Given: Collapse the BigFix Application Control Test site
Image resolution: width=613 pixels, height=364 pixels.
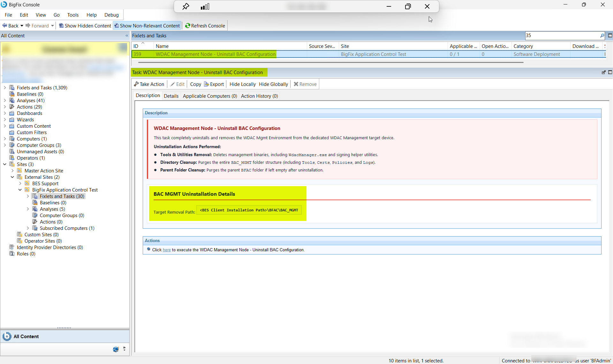Looking at the screenshot, I should click(x=20, y=190).
